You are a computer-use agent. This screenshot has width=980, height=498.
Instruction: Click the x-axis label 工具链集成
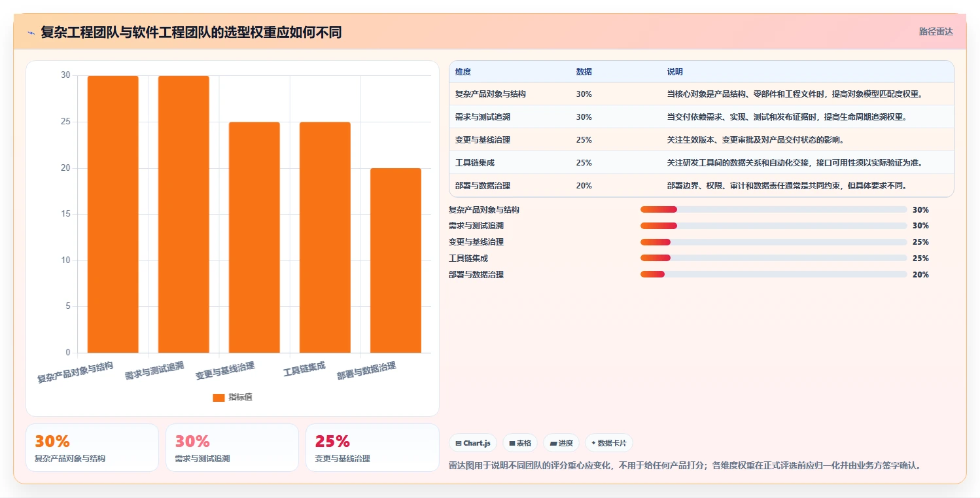pyautogui.click(x=304, y=370)
